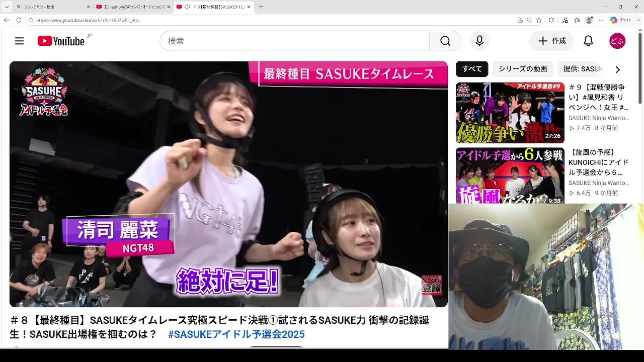Open a new browser tab
The height and width of the screenshot is (362, 644).
261,7
